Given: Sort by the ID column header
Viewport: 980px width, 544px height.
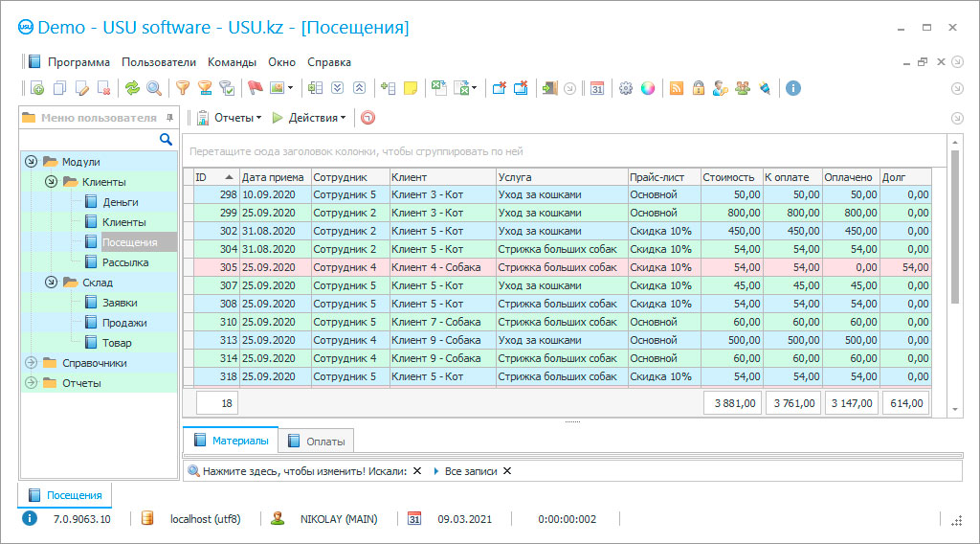Looking at the screenshot, I should point(215,177).
